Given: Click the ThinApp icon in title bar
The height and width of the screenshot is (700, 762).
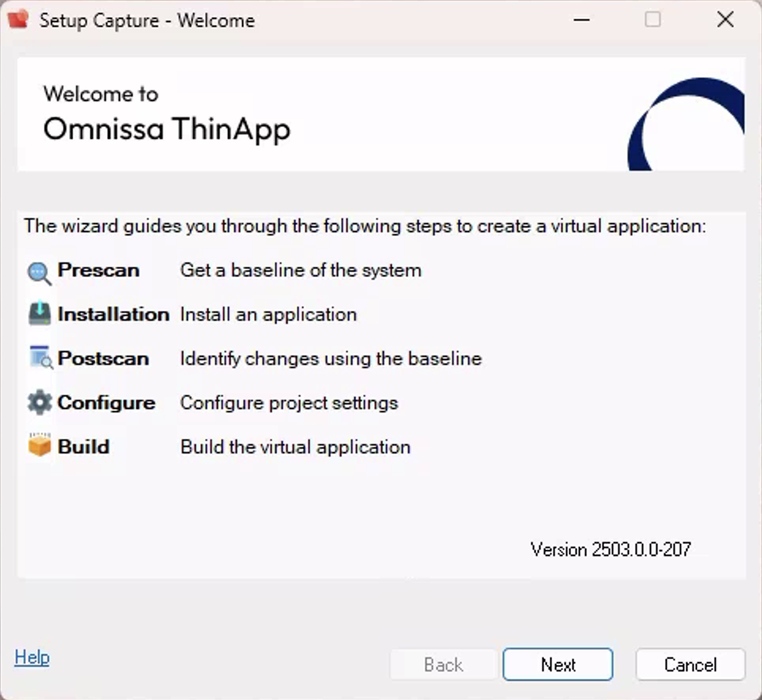Looking at the screenshot, I should 18,20.
